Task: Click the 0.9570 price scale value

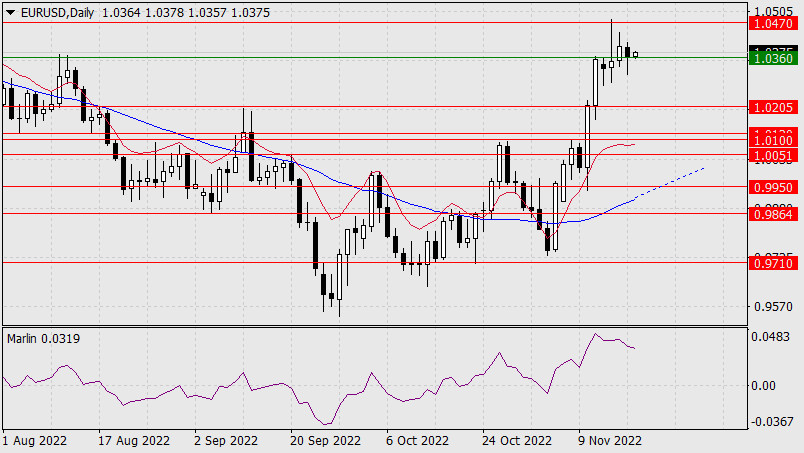Action: coord(774,307)
